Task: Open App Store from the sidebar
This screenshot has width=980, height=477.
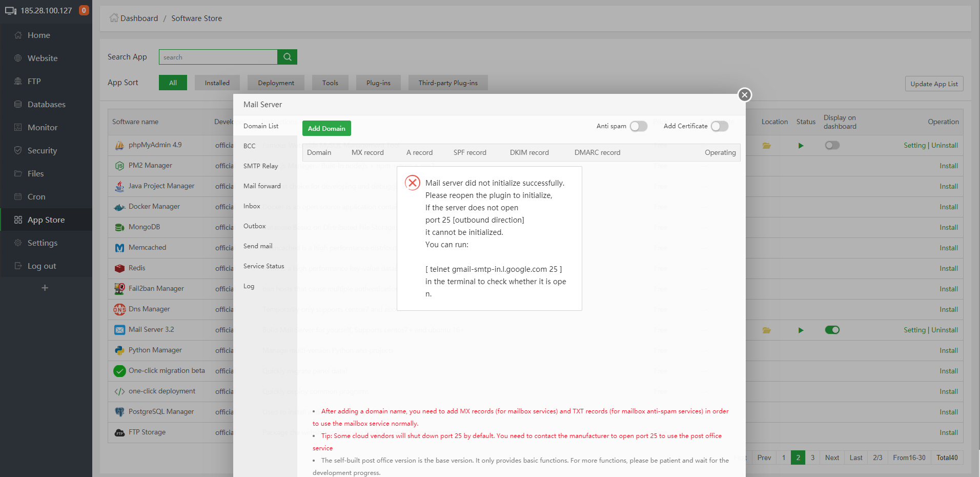Action: point(46,220)
